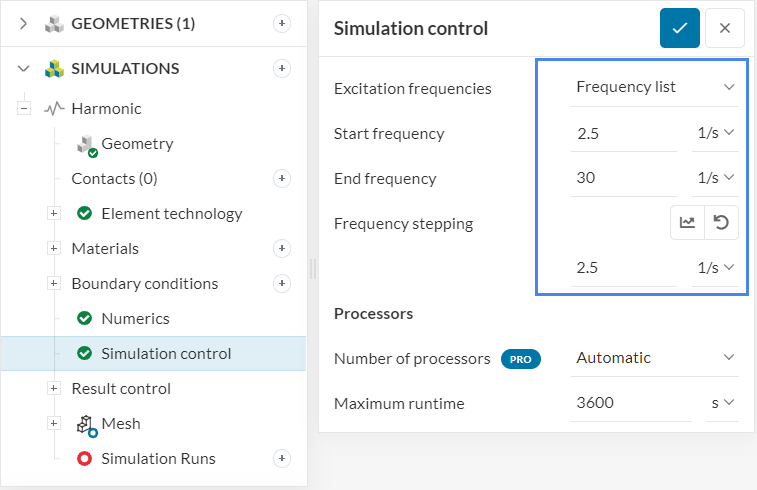Close the Simulation control panel

click(x=725, y=28)
